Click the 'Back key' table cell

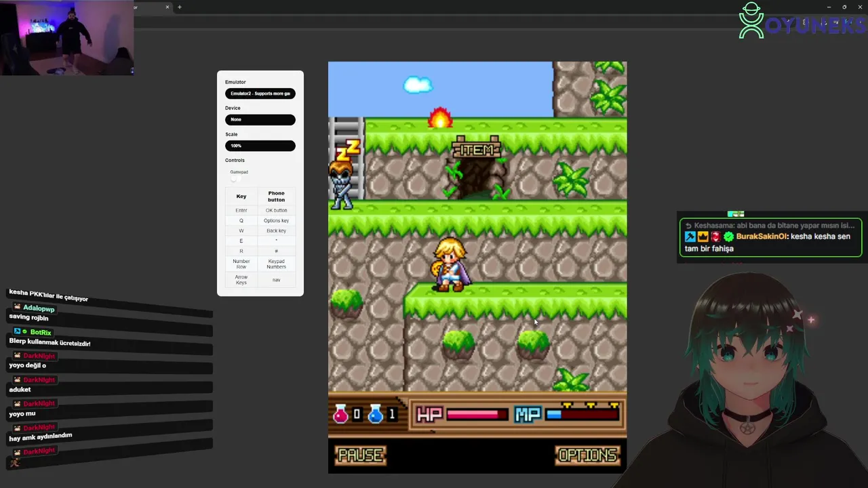pos(276,230)
